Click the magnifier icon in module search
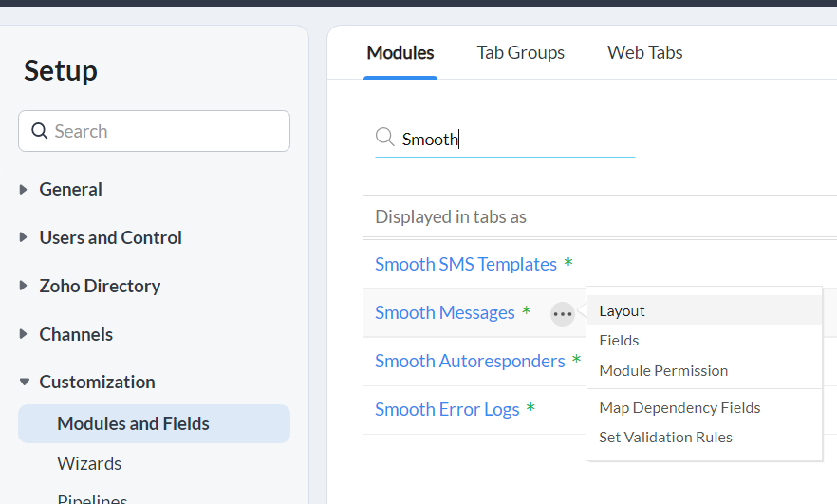The image size is (837, 504). click(x=385, y=139)
